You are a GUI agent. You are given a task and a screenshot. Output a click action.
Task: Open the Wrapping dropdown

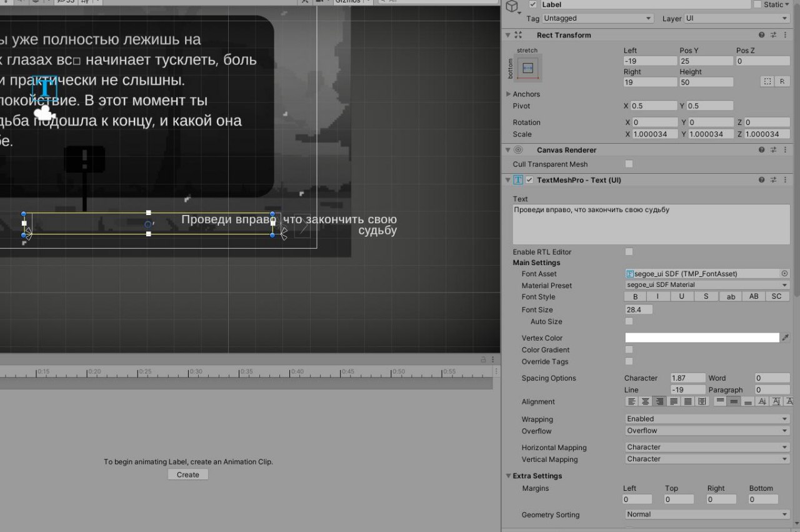tap(707, 419)
